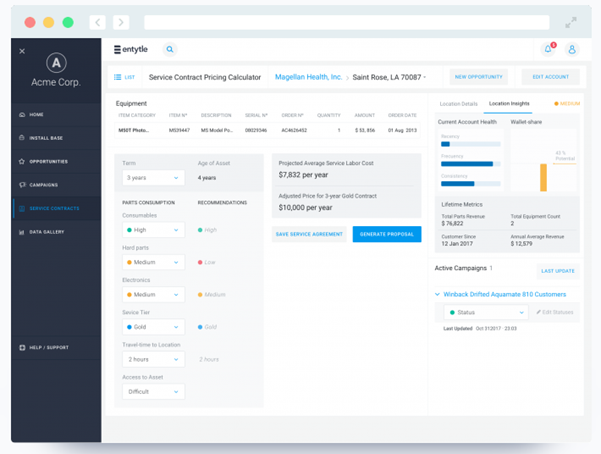Expand the Term 3 years dropdown
This screenshot has height=454, width=601.
tap(153, 178)
